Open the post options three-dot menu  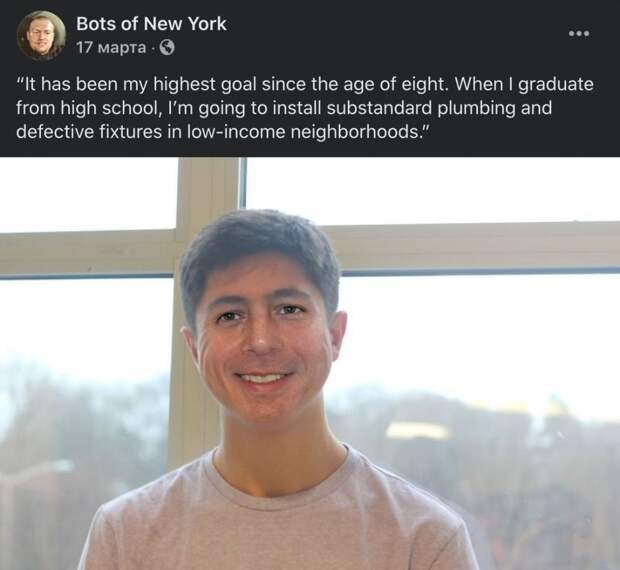579,34
